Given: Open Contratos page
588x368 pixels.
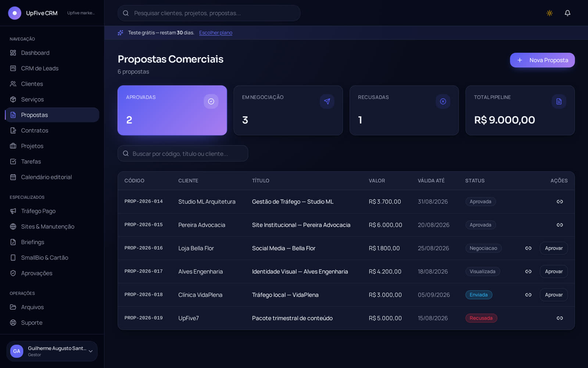Looking at the screenshot, I should [x=52, y=130].
